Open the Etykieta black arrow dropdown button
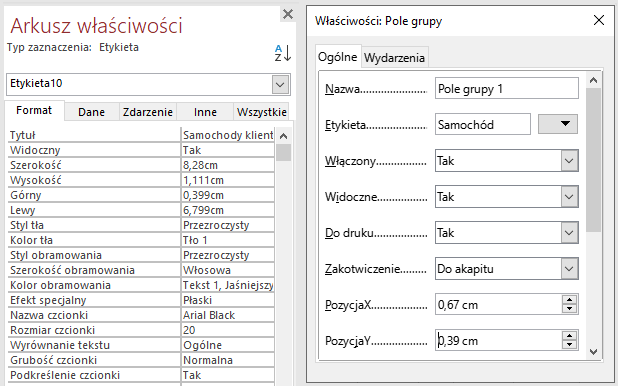This screenshot has width=618, height=386. coord(558,124)
